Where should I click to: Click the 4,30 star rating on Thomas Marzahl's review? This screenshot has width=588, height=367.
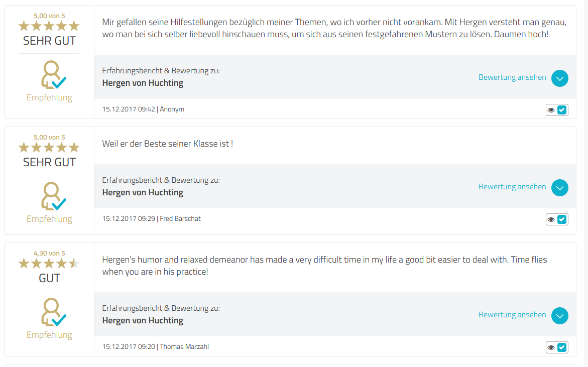[x=49, y=263]
